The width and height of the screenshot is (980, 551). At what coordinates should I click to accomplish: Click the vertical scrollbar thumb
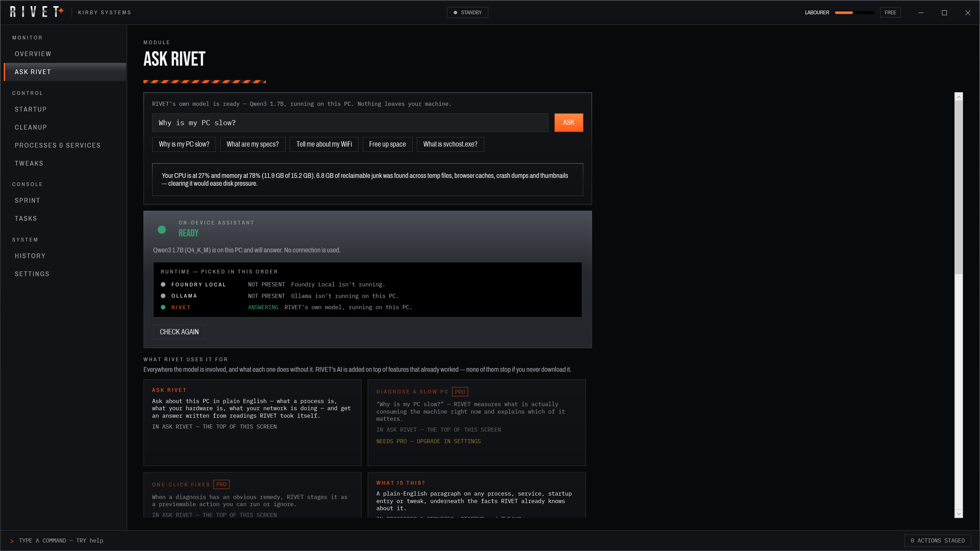pos(959,187)
